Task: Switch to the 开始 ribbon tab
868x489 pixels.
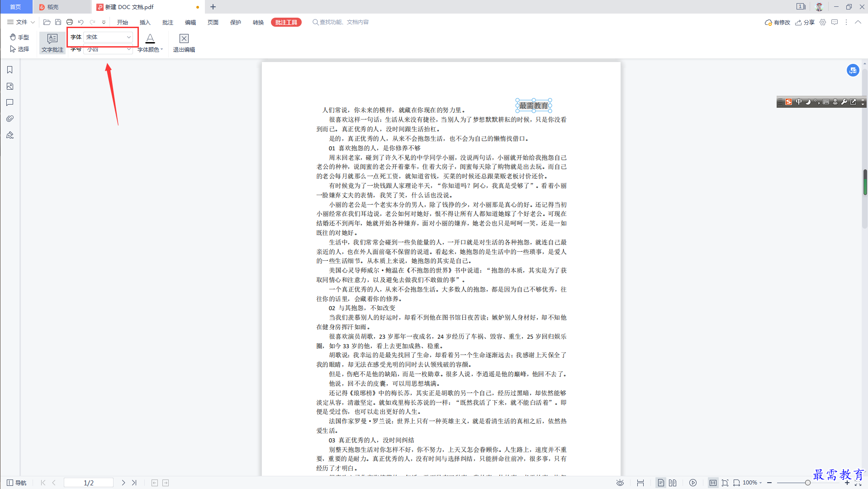Action: (122, 22)
